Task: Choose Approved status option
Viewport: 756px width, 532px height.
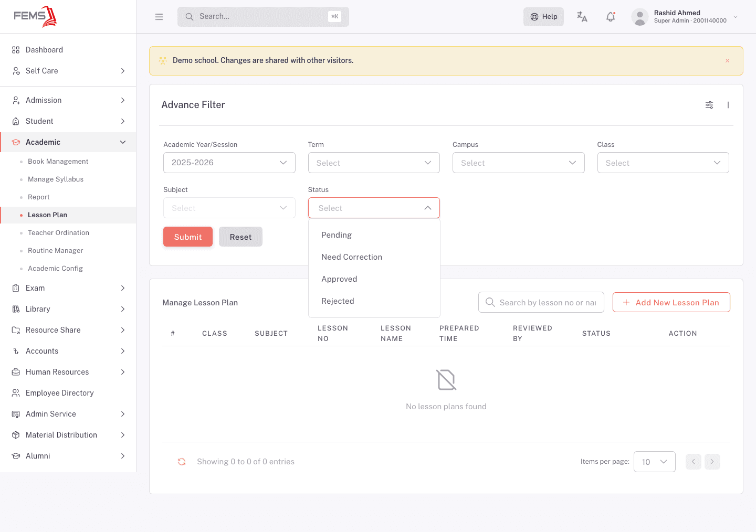Action: tap(374, 279)
